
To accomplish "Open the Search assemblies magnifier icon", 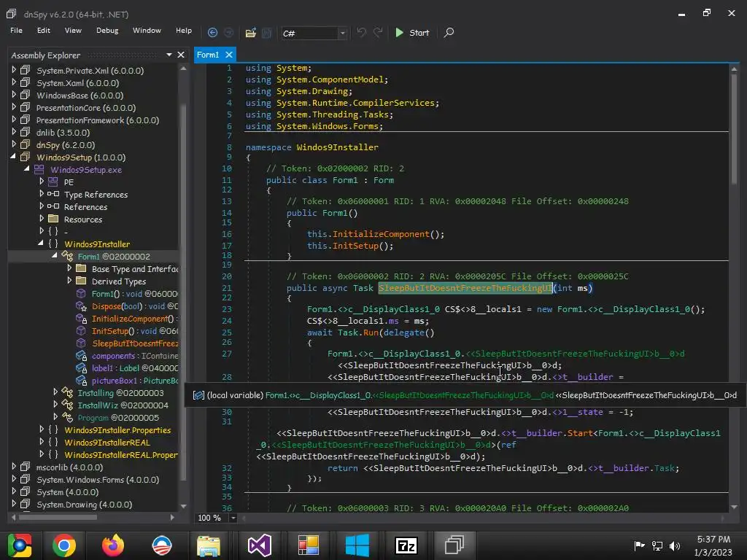I will (x=449, y=32).
